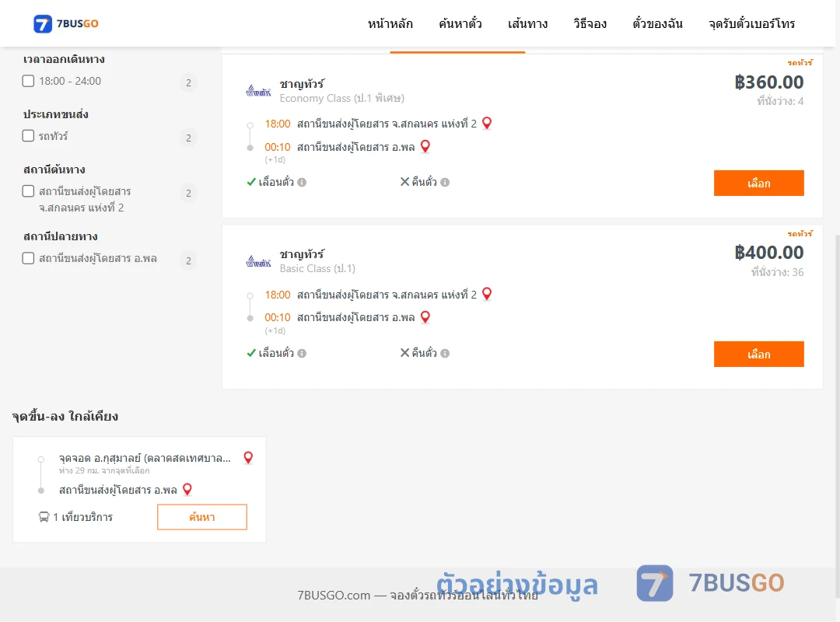Click bus icon beside 1 เที่ยวบริการ
This screenshot has width=840, height=622.
(x=44, y=517)
